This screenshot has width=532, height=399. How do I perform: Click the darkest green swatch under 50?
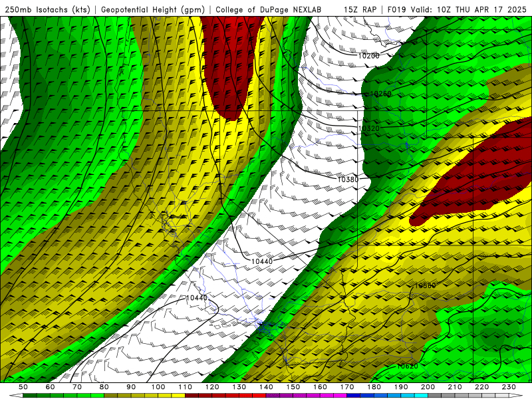pos(30,396)
